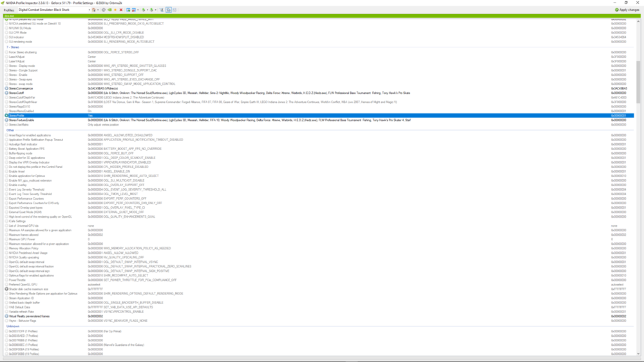Click the refresh profile icon
Screen dimensions: 644x362
104,10
